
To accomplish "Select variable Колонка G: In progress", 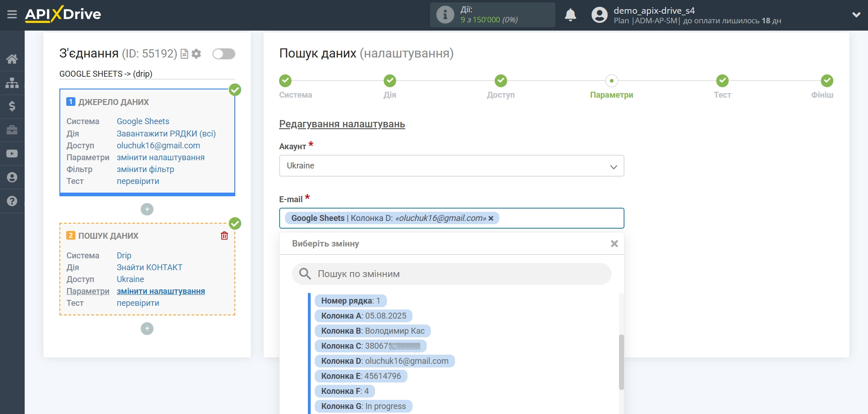I will tap(363, 406).
